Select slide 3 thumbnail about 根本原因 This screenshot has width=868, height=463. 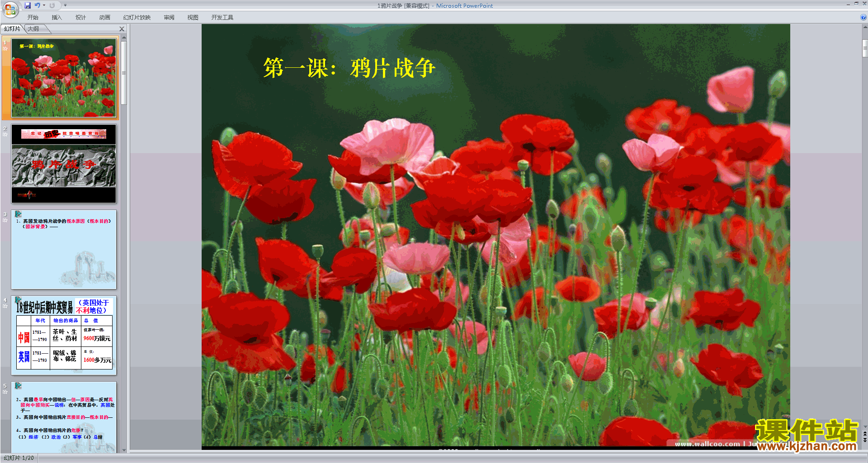64,250
